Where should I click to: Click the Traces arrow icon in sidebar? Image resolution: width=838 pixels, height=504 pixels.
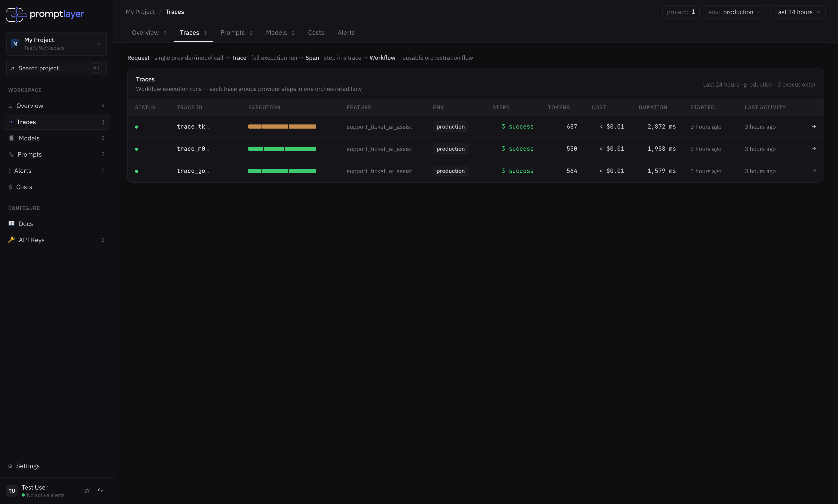[10, 122]
